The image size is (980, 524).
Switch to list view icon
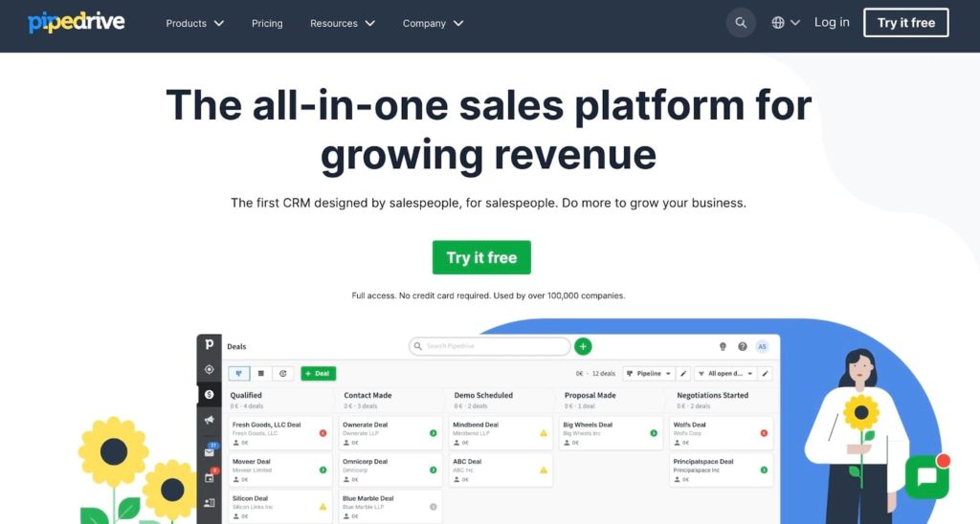point(260,374)
